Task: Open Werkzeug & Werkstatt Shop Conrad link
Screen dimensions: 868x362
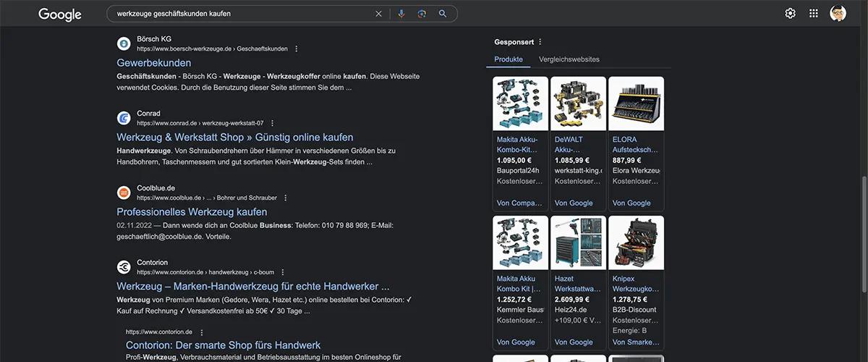Action: tap(235, 138)
